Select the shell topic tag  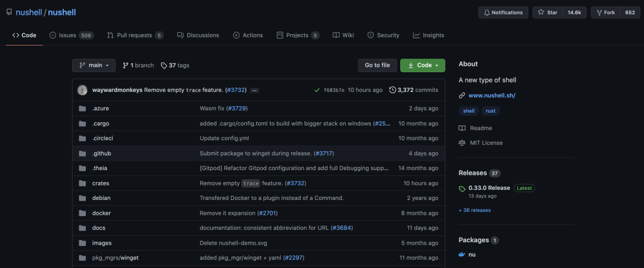pos(469,111)
